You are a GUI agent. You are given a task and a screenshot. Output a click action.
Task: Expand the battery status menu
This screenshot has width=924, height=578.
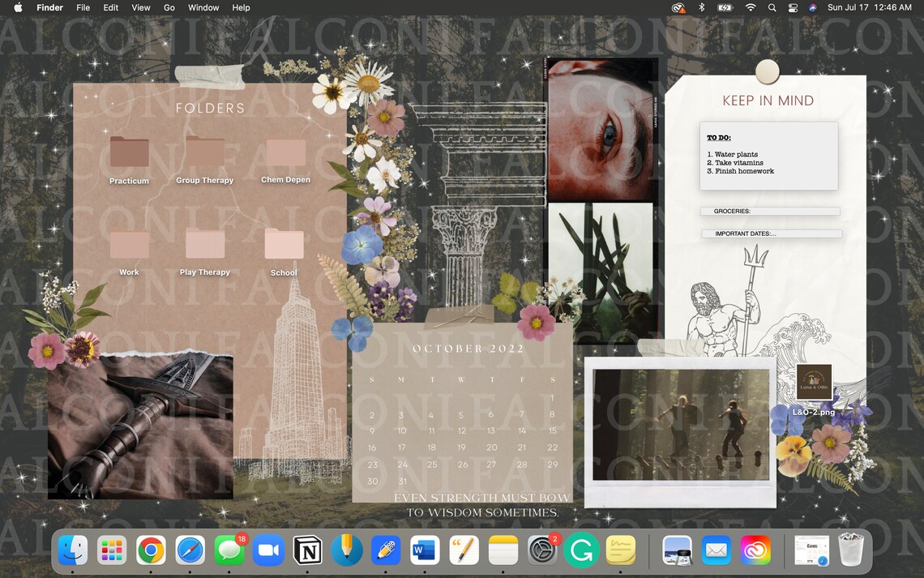coord(724,7)
